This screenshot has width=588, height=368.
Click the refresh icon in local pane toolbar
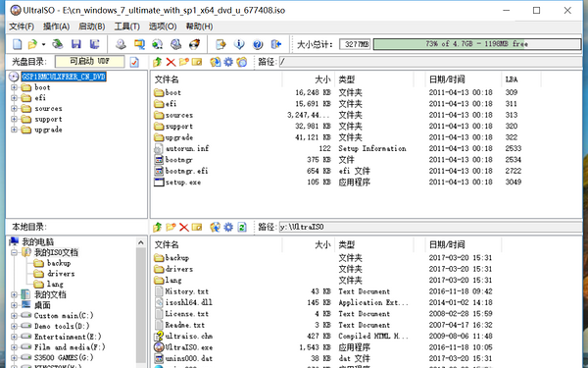242,227
